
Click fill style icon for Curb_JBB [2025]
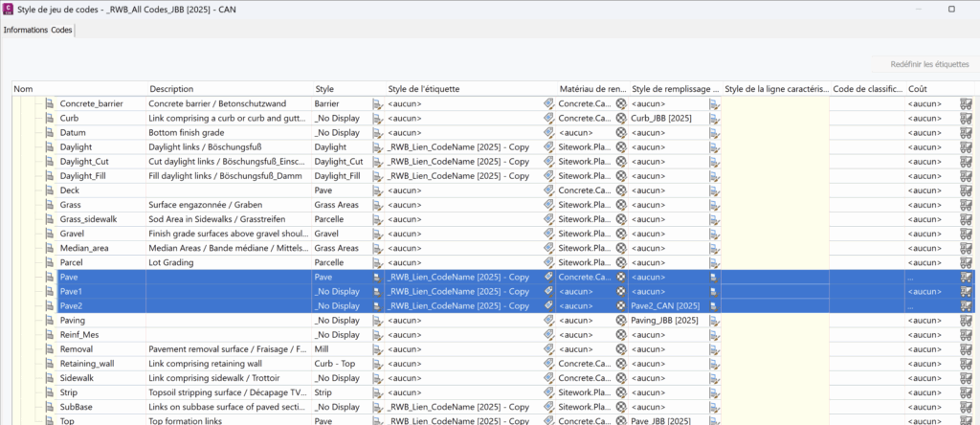point(714,118)
